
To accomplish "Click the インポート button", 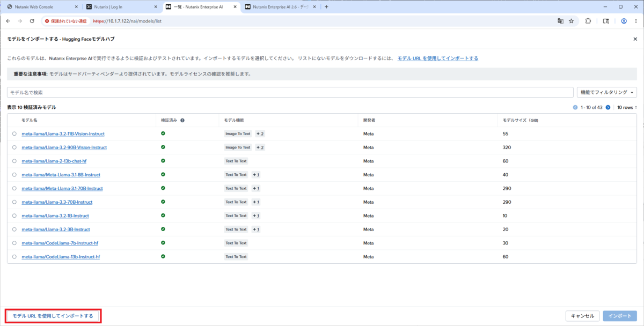I will coord(620,316).
